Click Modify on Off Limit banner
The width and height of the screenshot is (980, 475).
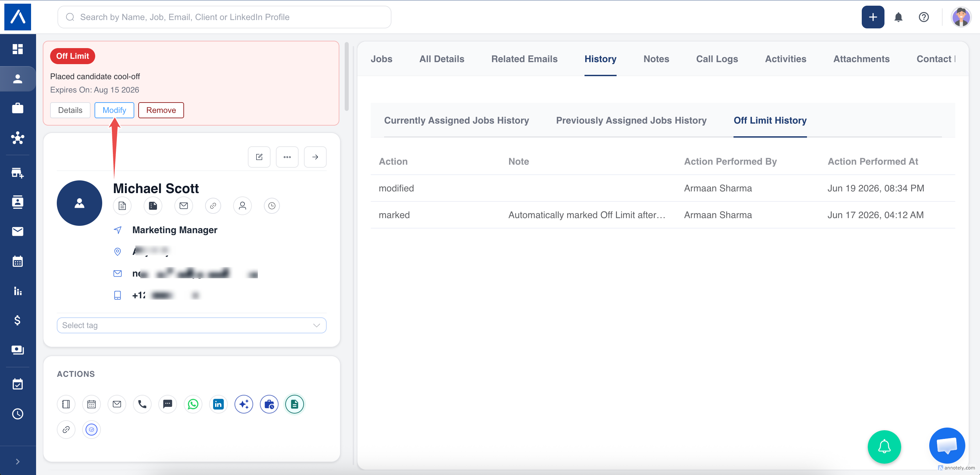point(114,110)
